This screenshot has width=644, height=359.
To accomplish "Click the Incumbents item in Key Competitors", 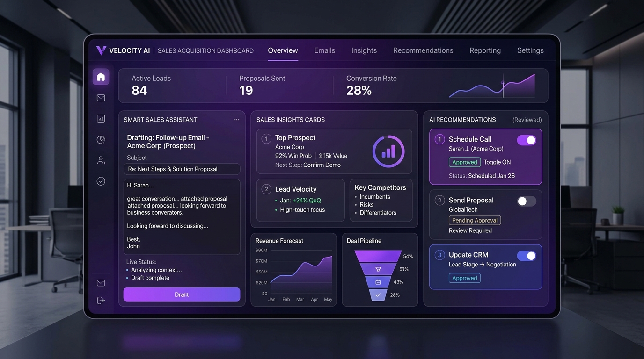I will (x=375, y=197).
